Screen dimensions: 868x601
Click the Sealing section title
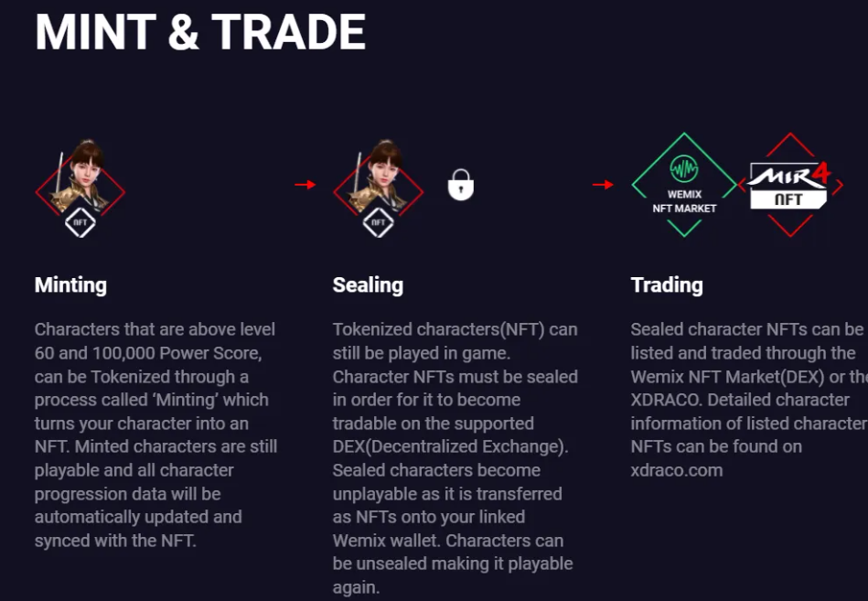(368, 285)
